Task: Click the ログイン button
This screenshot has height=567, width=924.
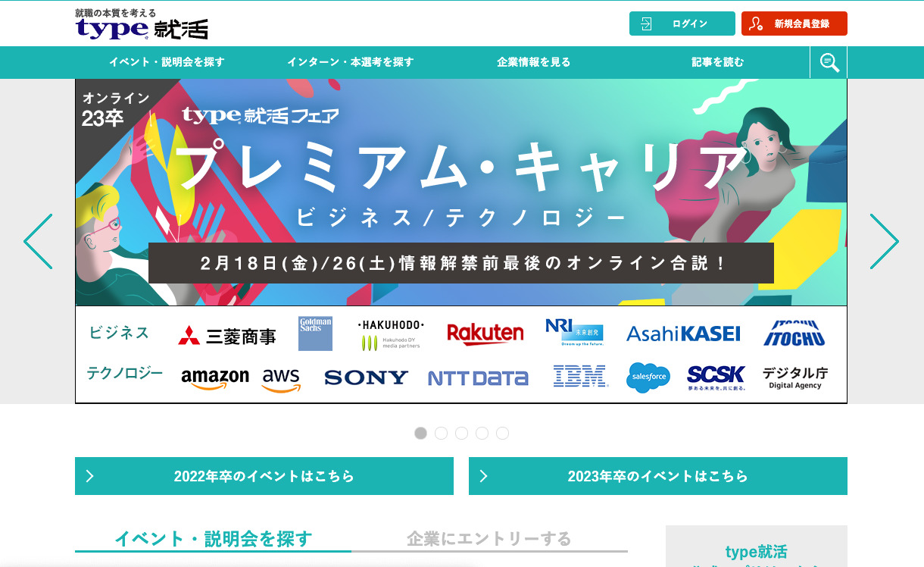Action: [682, 23]
